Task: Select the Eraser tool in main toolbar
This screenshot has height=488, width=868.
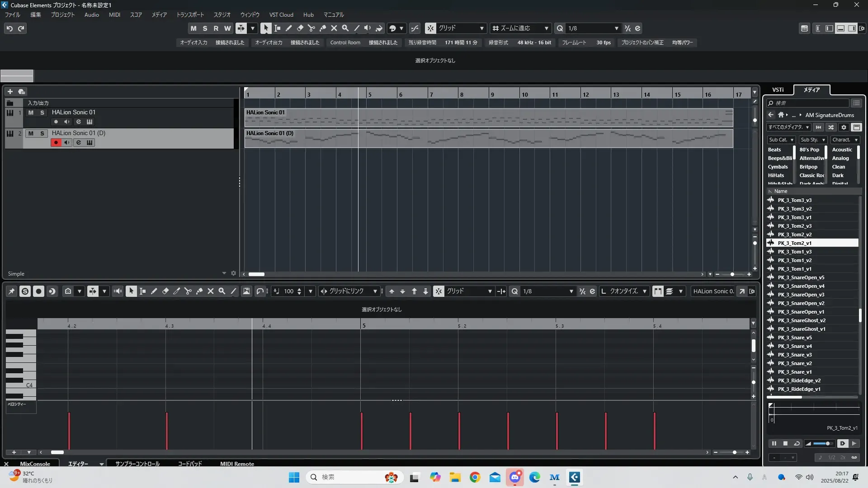Action: click(300, 28)
